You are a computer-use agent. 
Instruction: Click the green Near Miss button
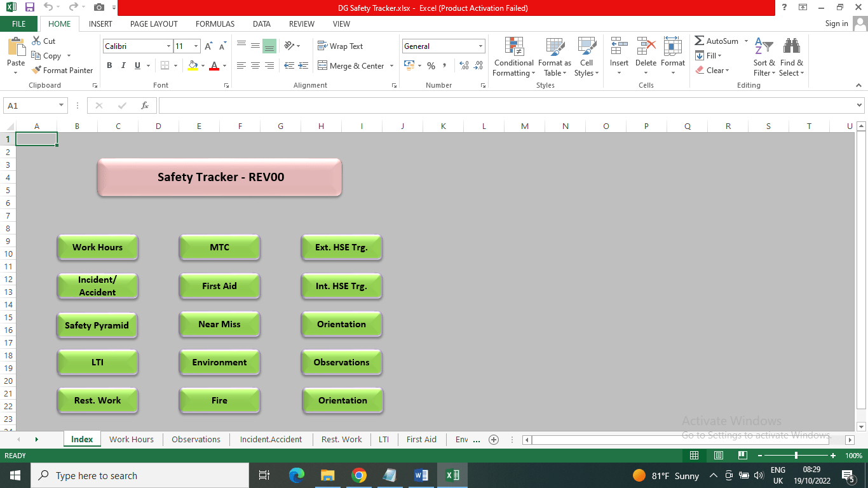coord(219,324)
